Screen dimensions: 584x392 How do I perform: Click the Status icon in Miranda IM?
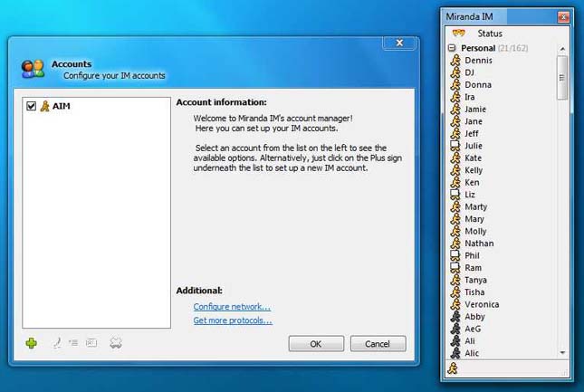coord(458,33)
